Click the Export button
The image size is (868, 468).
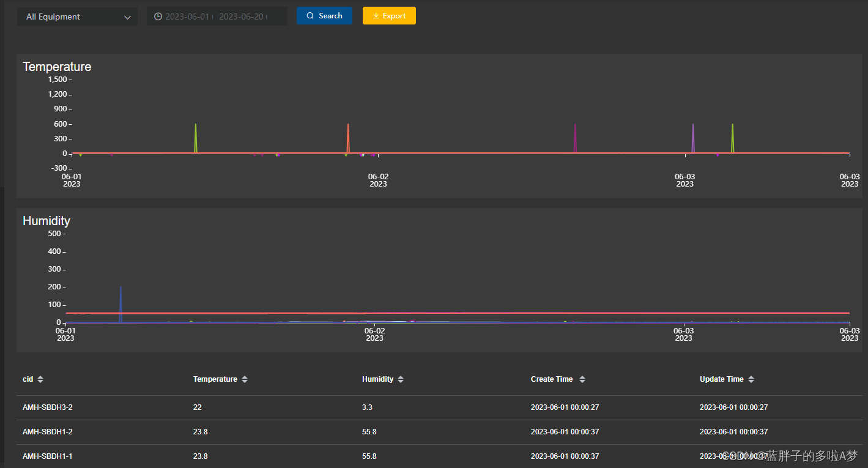click(389, 16)
